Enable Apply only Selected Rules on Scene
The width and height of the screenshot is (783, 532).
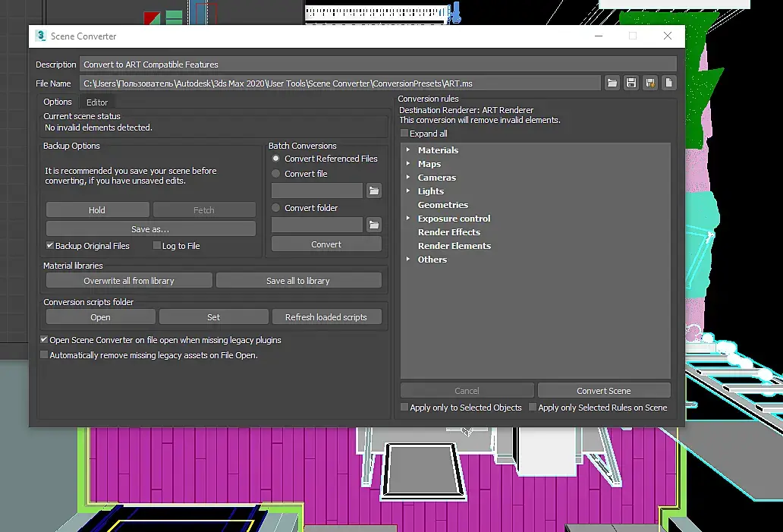click(533, 407)
